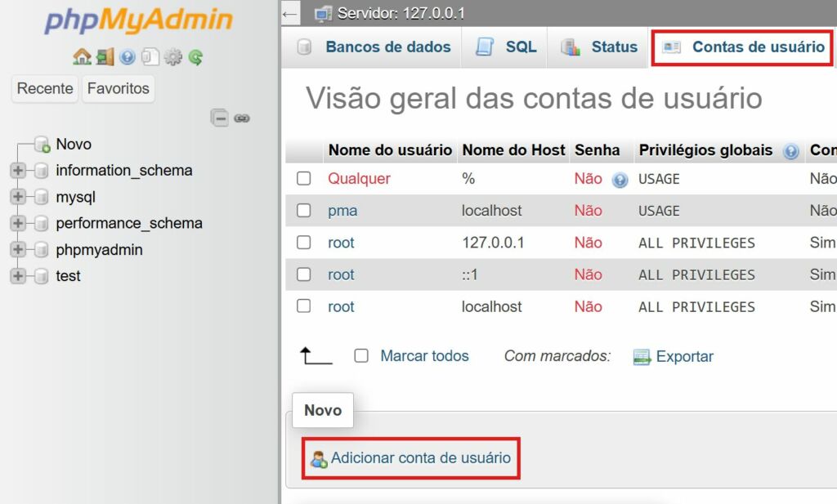Open the Status tab
837x504 pixels.
[598, 47]
